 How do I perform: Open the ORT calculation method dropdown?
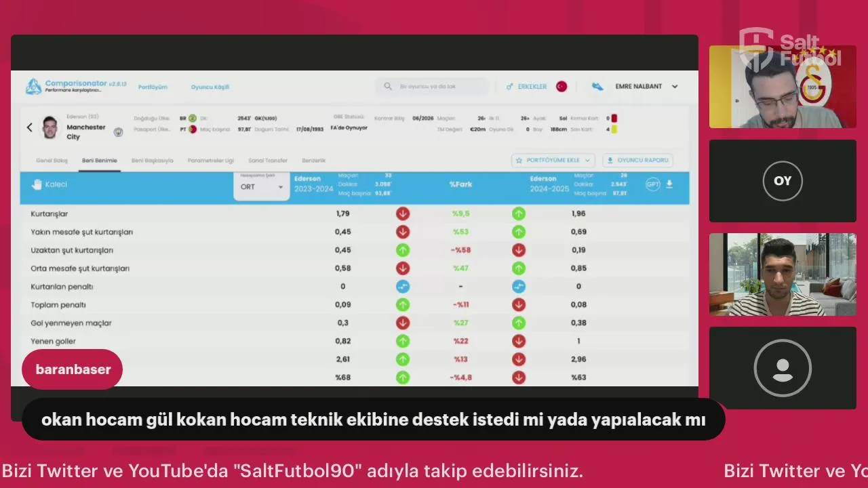pos(262,186)
